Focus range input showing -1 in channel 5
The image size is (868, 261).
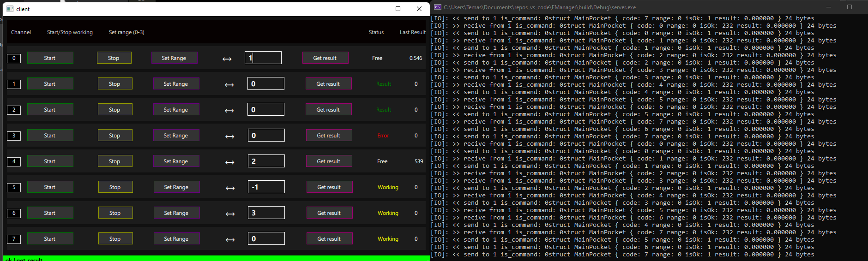266,187
